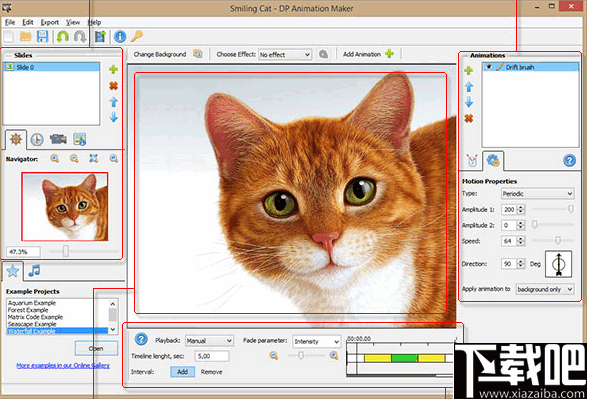Zoom in timeline with magnifier icon

tap(334, 355)
